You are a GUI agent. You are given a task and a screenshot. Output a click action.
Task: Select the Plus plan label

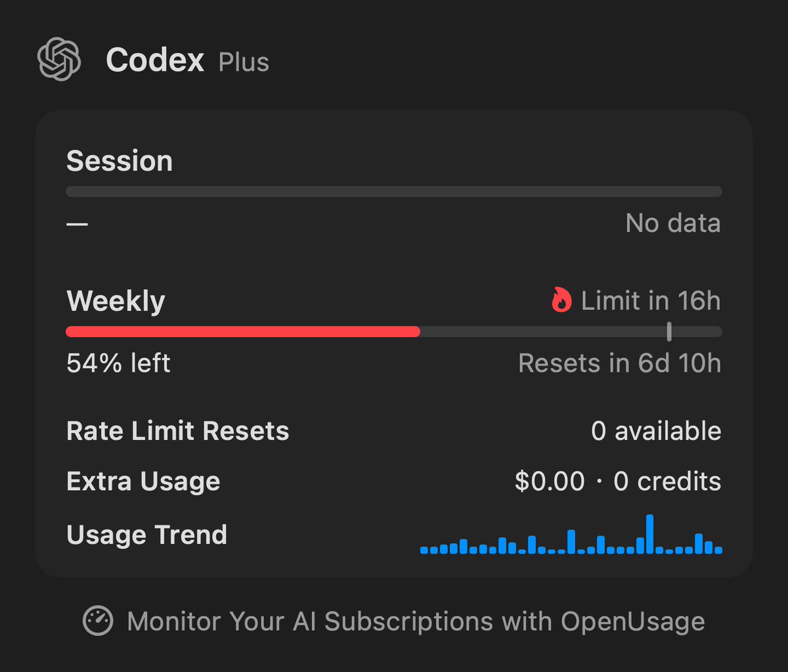244,62
